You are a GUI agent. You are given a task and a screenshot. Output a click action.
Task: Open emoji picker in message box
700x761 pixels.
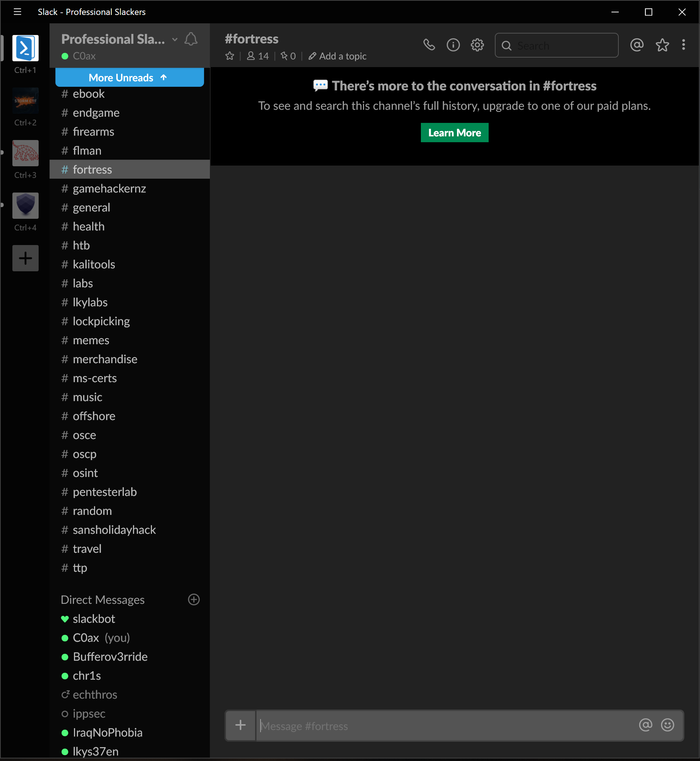pyautogui.click(x=668, y=725)
